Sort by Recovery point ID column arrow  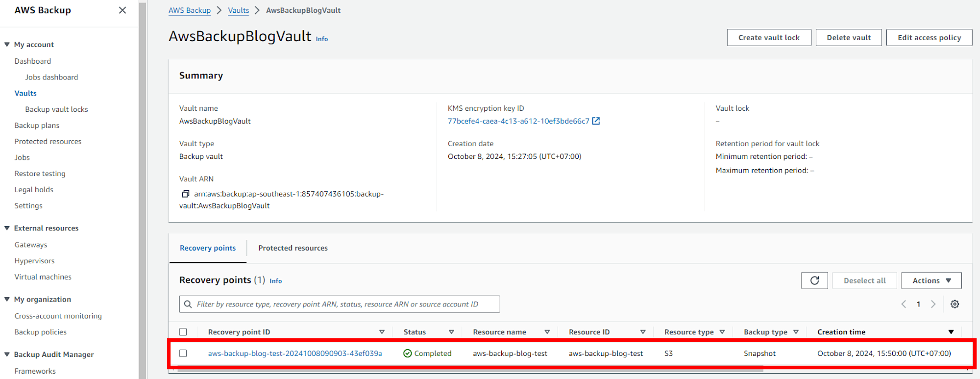[x=382, y=332]
